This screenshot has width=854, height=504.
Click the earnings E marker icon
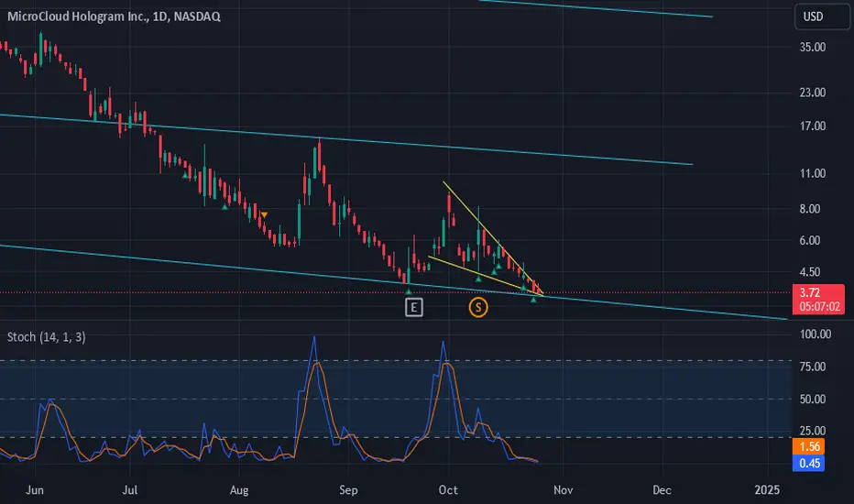[x=414, y=308]
